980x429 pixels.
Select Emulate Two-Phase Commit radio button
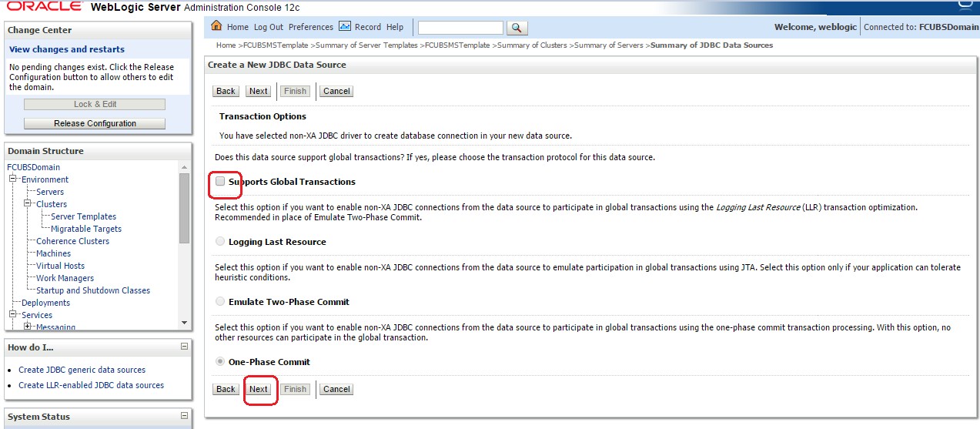tap(221, 302)
